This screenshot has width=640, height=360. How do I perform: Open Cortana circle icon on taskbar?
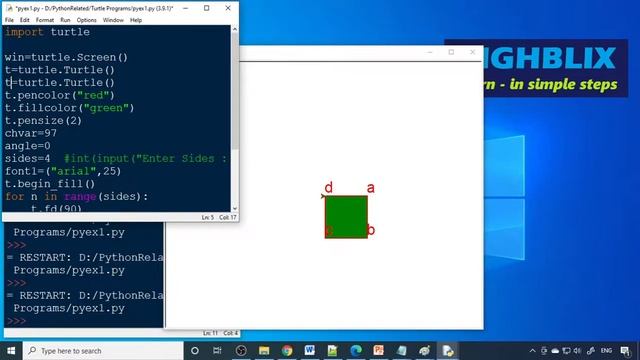point(195,351)
